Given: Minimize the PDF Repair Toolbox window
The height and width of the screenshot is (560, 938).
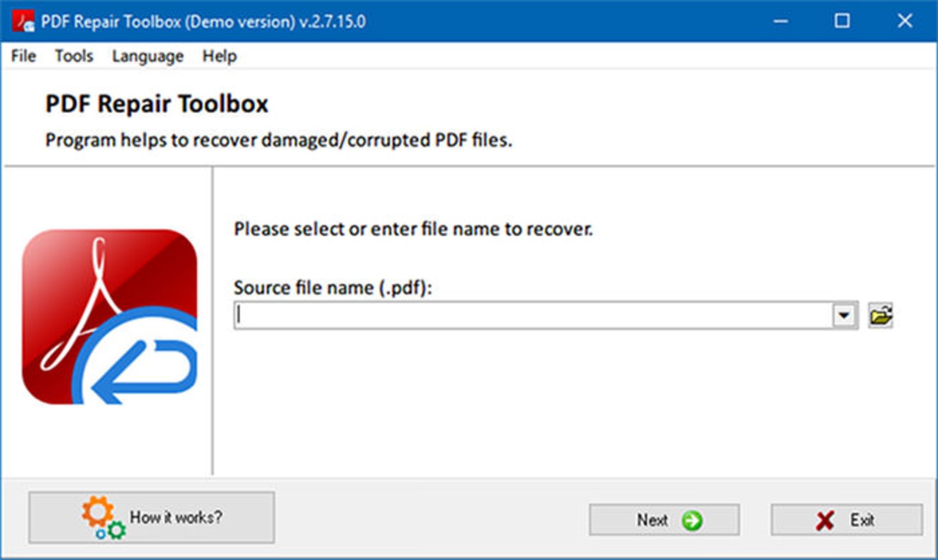Looking at the screenshot, I should point(780,21).
